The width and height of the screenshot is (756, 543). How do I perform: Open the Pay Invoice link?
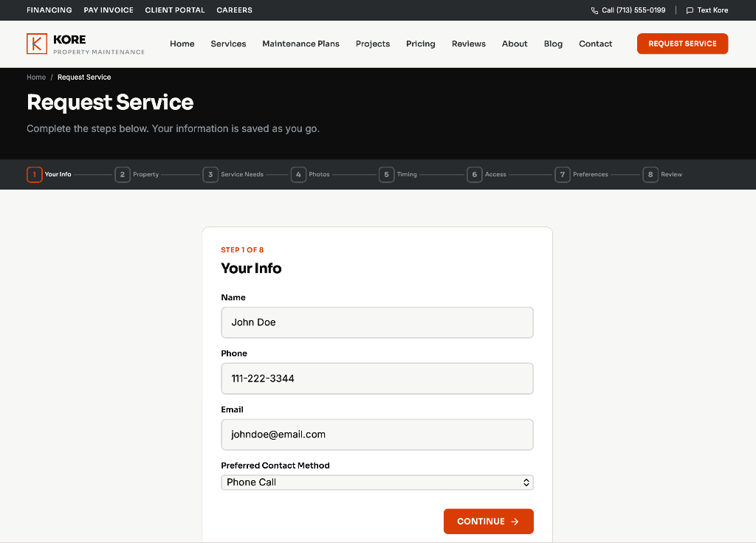point(109,10)
